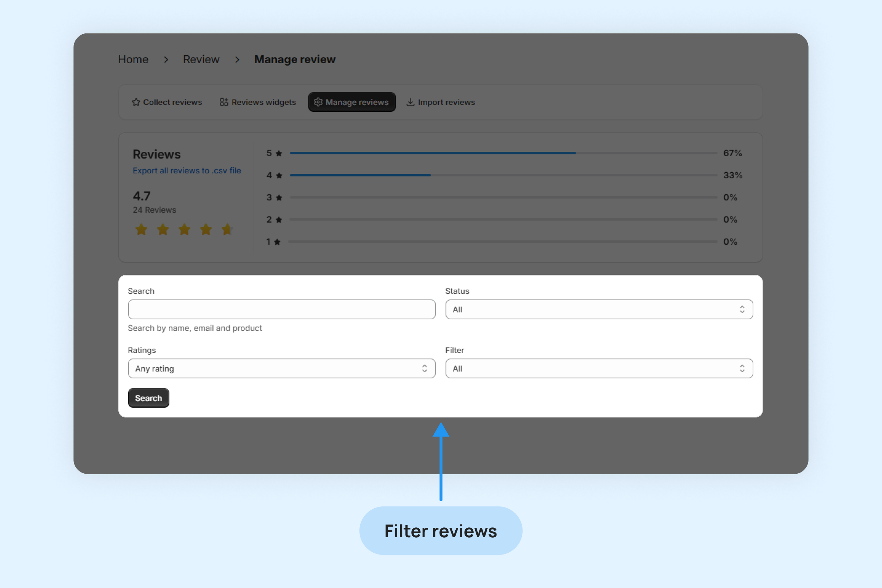Image resolution: width=882 pixels, height=588 pixels.
Task: Click the star icon in the 1-star row
Action: (277, 242)
